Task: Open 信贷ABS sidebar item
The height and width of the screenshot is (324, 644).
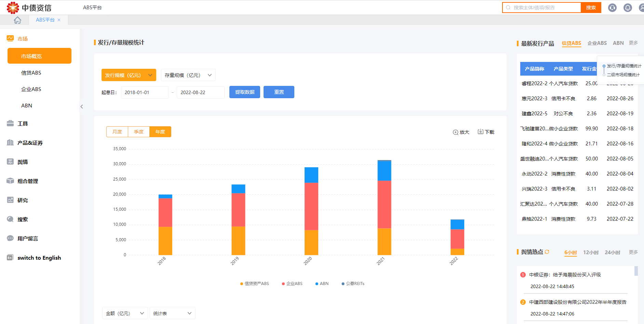Action: click(x=31, y=73)
